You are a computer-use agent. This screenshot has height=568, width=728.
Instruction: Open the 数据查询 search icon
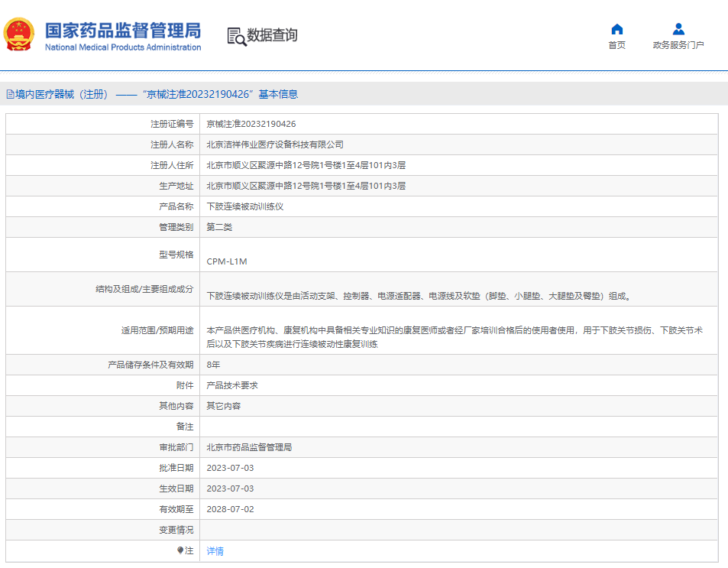click(x=237, y=37)
